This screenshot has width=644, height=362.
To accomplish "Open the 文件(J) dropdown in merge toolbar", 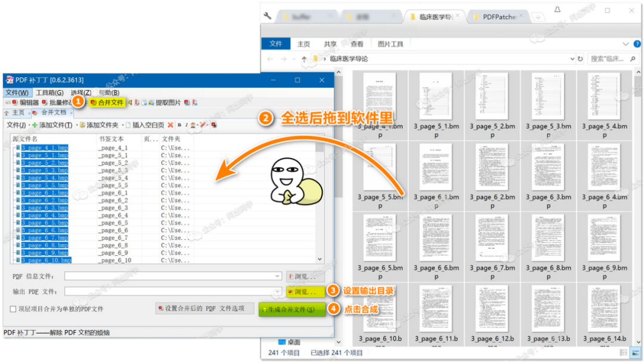I will [17, 125].
